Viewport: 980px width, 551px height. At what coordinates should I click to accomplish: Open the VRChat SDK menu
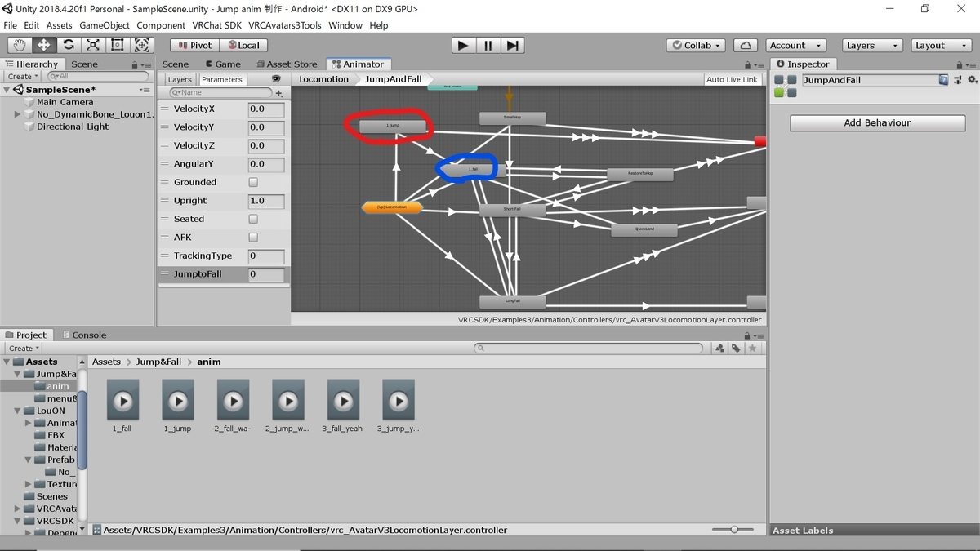(x=216, y=25)
